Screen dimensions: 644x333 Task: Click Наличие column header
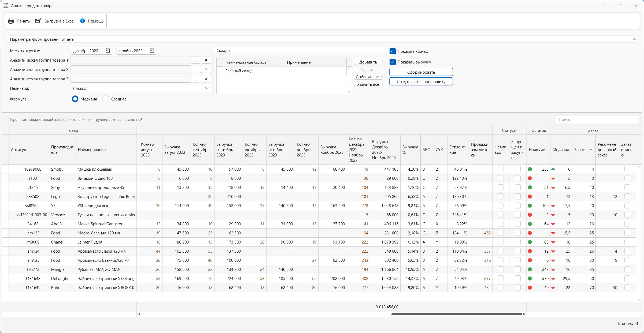click(538, 150)
